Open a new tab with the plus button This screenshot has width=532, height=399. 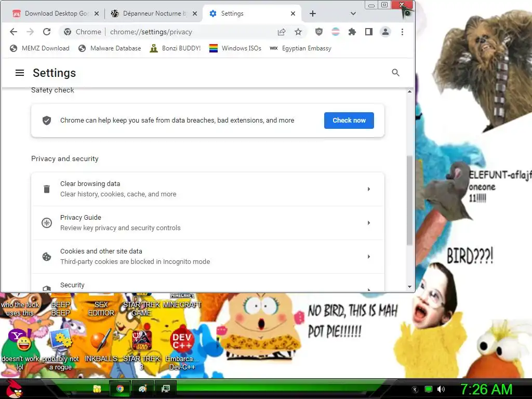[x=313, y=14]
